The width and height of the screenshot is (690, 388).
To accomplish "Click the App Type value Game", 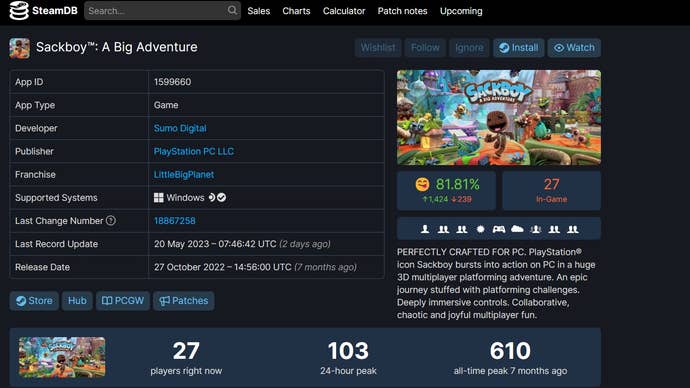I will [x=166, y=105].
